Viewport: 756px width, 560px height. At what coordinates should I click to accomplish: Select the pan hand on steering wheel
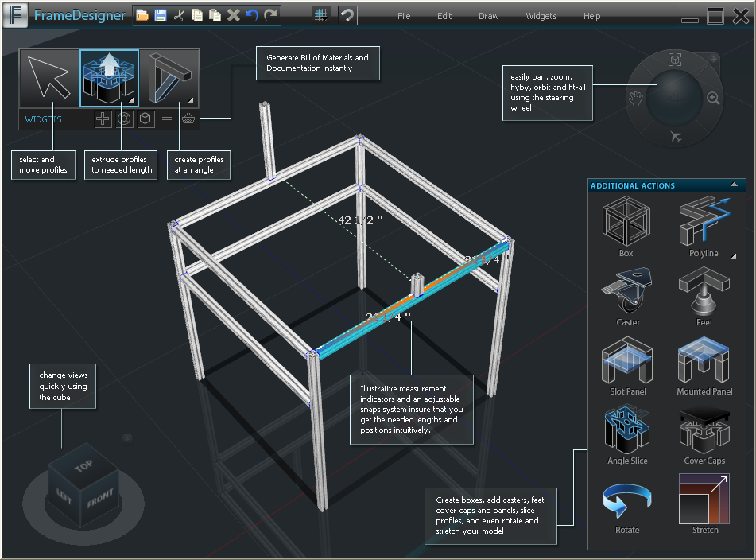637,99
